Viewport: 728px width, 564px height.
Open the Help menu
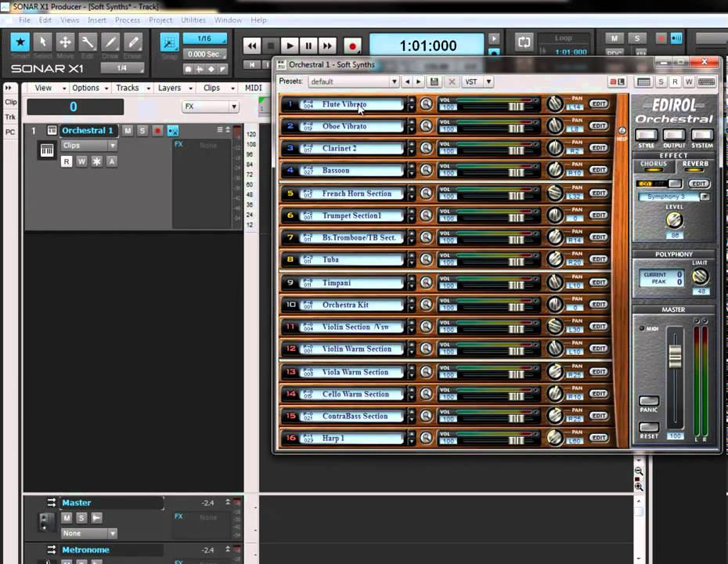click(x=258, y=20)
